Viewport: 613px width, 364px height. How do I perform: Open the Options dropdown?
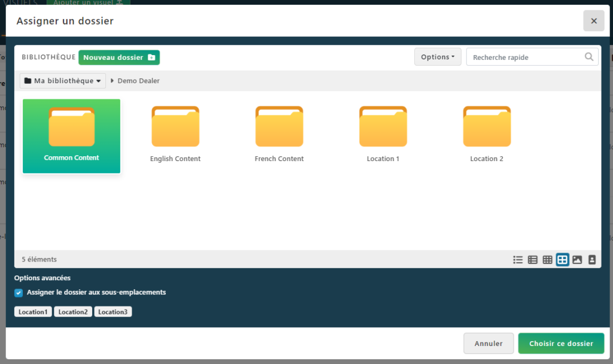click(x=438, y=57)
